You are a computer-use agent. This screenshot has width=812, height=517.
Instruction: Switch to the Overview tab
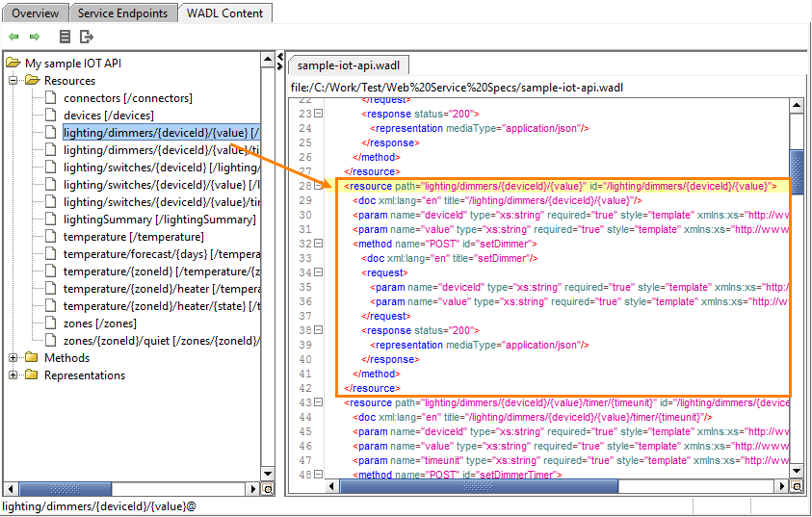pos(36,13)
